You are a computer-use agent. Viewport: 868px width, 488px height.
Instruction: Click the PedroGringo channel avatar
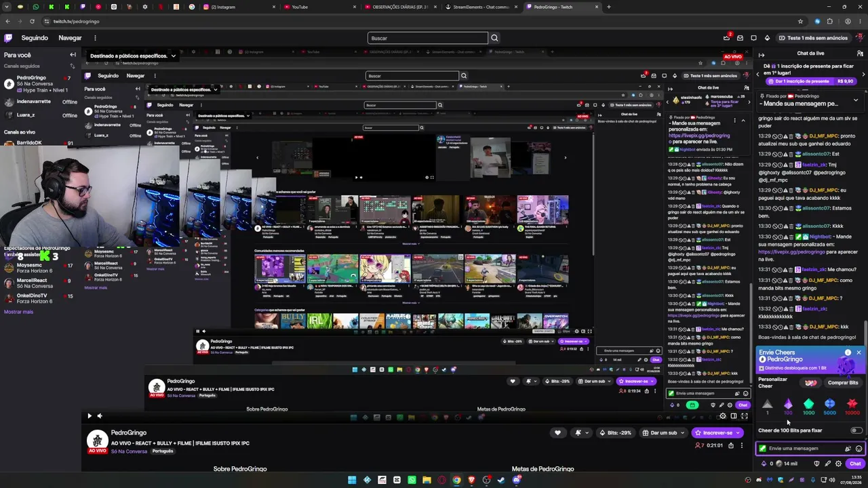[x=98, y=441]
